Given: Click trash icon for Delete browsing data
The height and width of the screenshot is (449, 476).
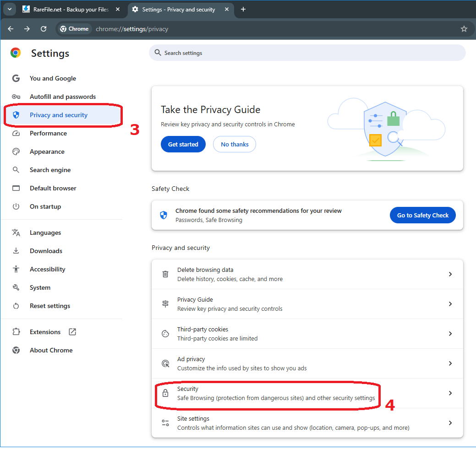Looking at the screenshot, I should [165, 274].
